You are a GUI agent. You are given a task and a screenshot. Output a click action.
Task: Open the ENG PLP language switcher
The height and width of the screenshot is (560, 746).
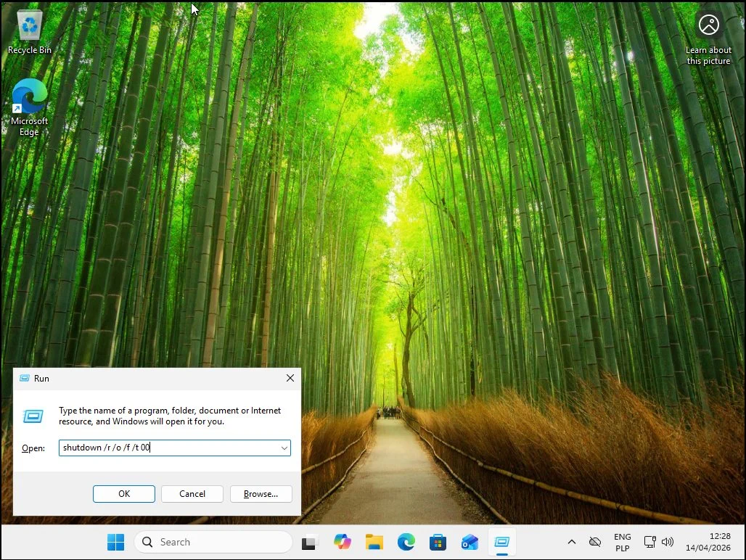point(622,542)
